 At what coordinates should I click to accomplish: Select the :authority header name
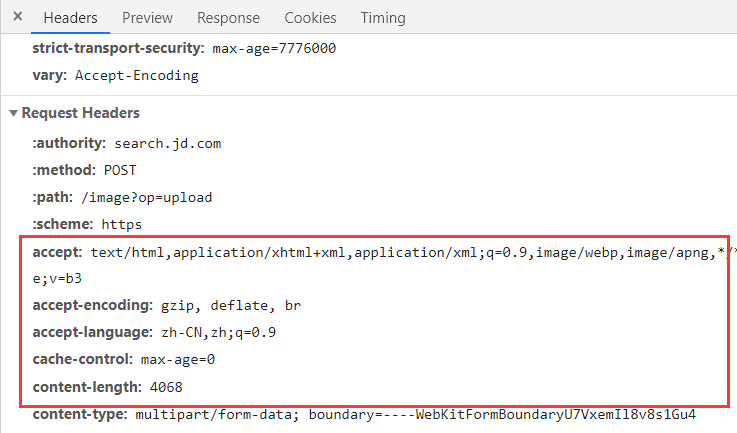point(69,143)
